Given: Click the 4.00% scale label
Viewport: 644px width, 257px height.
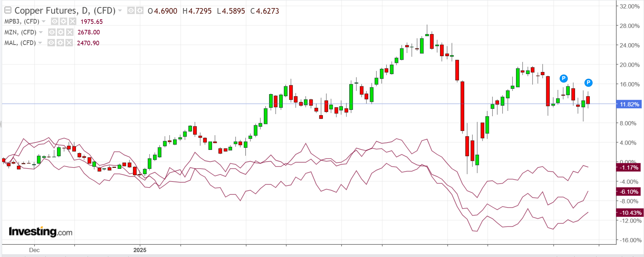Looking at the screenshot, I should pos(628,143).
